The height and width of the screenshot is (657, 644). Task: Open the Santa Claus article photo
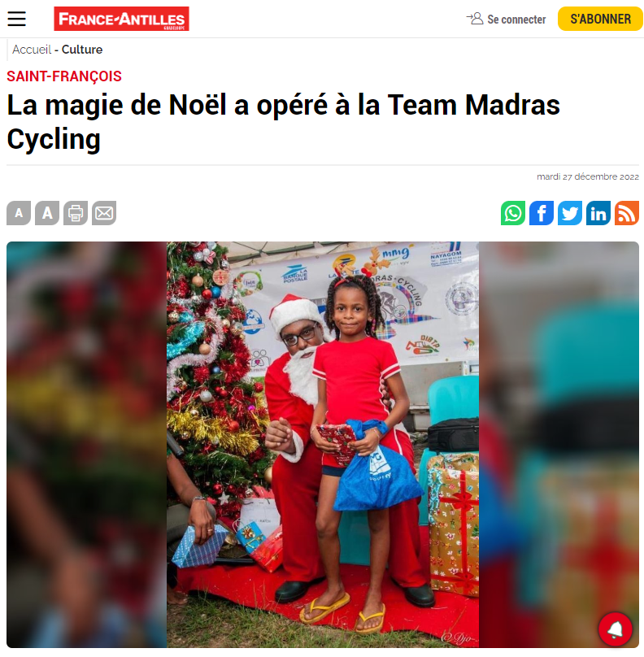tap(323, 445)
